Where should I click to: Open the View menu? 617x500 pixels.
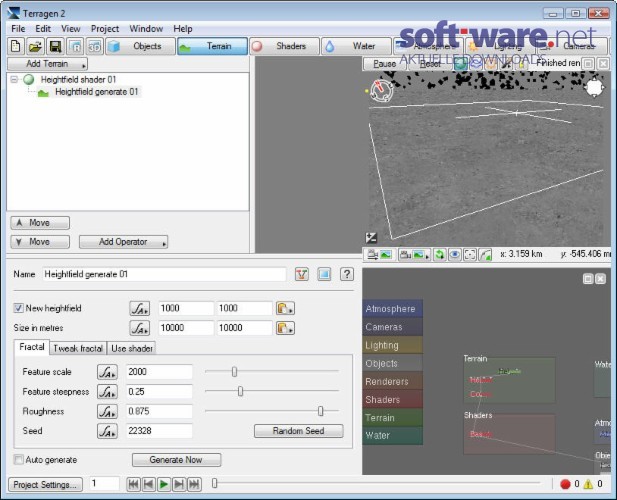[x=70, y=29]
